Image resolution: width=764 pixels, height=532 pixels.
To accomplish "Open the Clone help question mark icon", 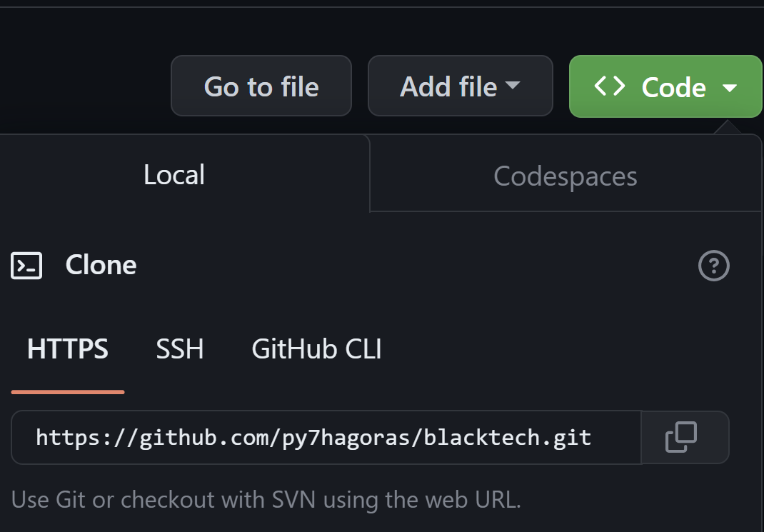I will point(713,265).
